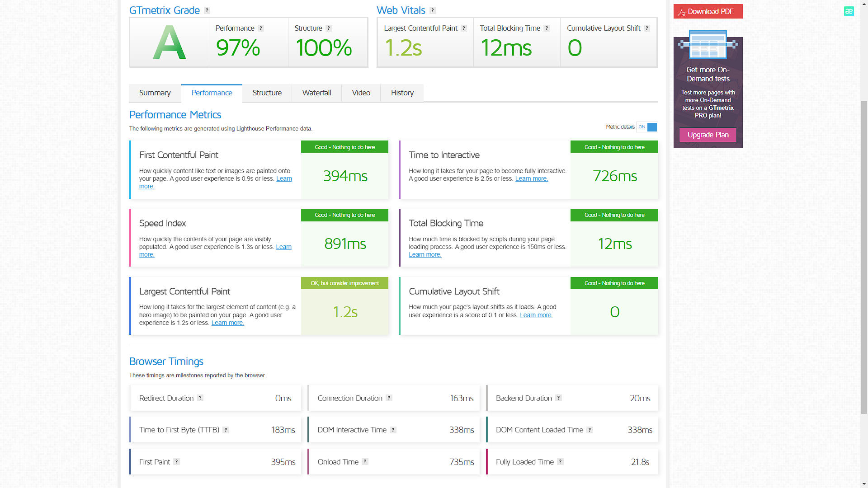Viewport: 868px width, 488px height.
Task: Open Learn more link under Time to Interactive
Action: (531, 179)
